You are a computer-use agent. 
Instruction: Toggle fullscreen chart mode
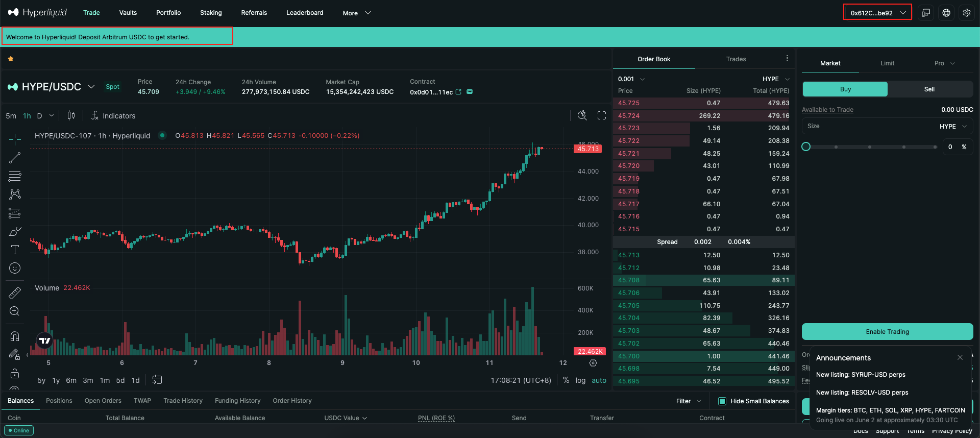(602, 115)
